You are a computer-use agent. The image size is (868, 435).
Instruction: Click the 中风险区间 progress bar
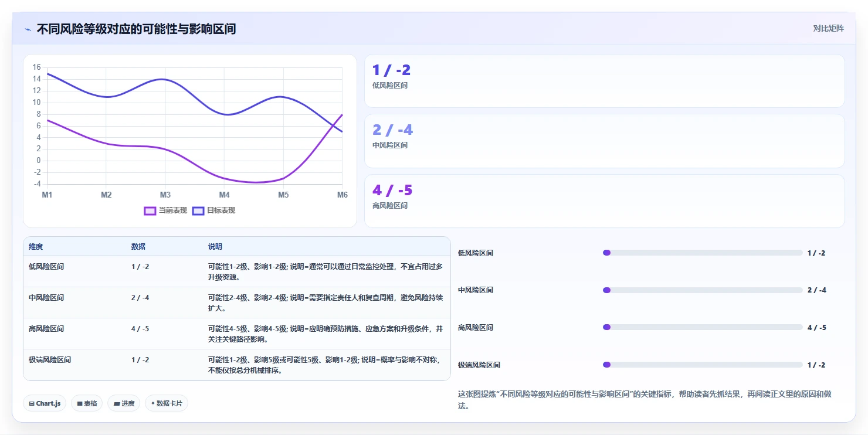click(703, 290)
